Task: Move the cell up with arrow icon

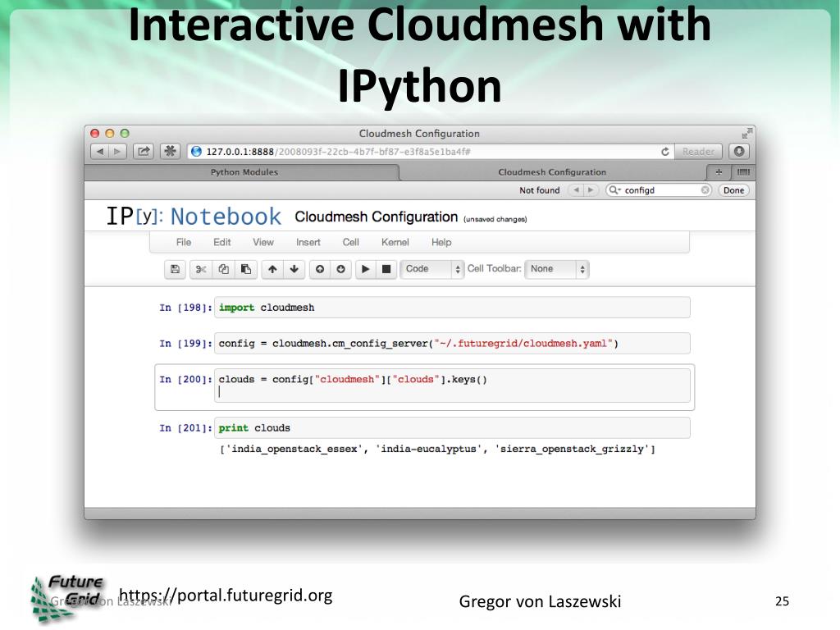Action: (x=272, y=269)
